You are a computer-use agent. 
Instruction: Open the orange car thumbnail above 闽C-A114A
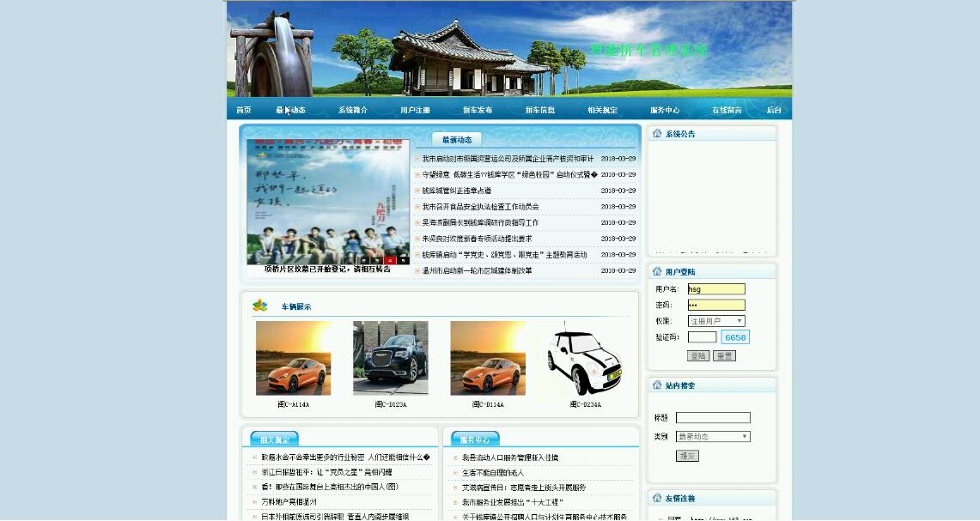coord(293,358)
